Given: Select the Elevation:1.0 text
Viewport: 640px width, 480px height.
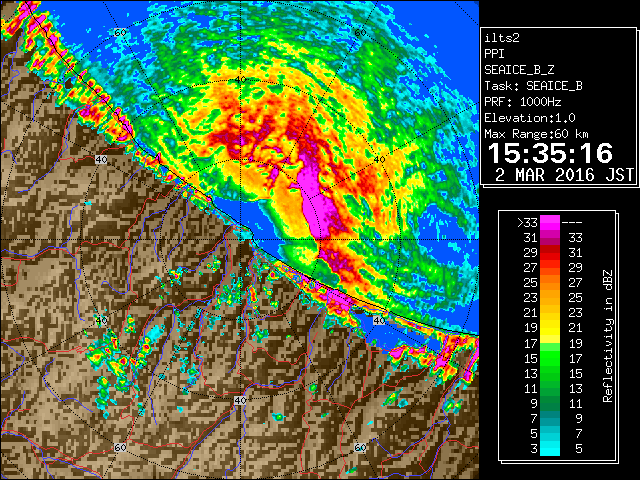Looking at the screenshot, I should tap(529, 118).
